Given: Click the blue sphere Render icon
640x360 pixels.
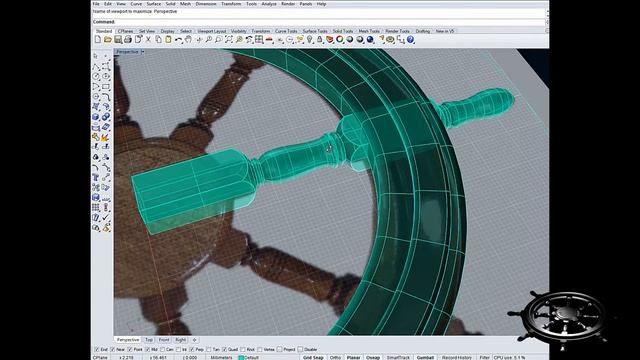Looking at the screenshot, I should coord(370,40).
